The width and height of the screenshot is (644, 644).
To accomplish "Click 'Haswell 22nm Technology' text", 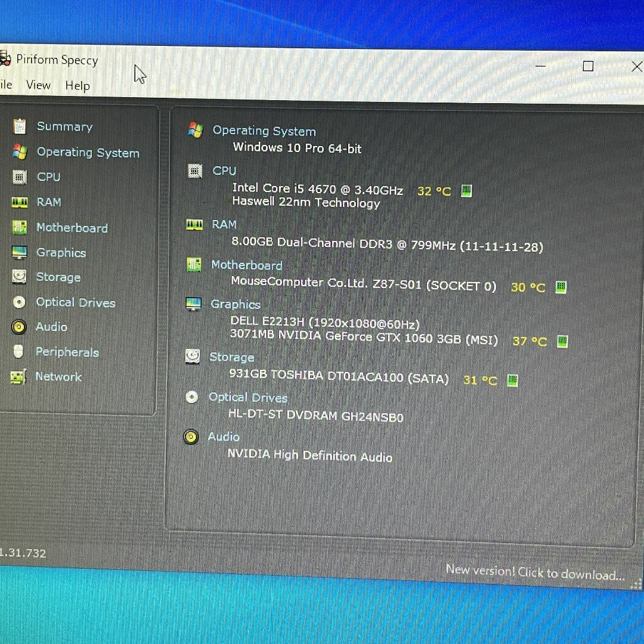I will click(306, 203).
